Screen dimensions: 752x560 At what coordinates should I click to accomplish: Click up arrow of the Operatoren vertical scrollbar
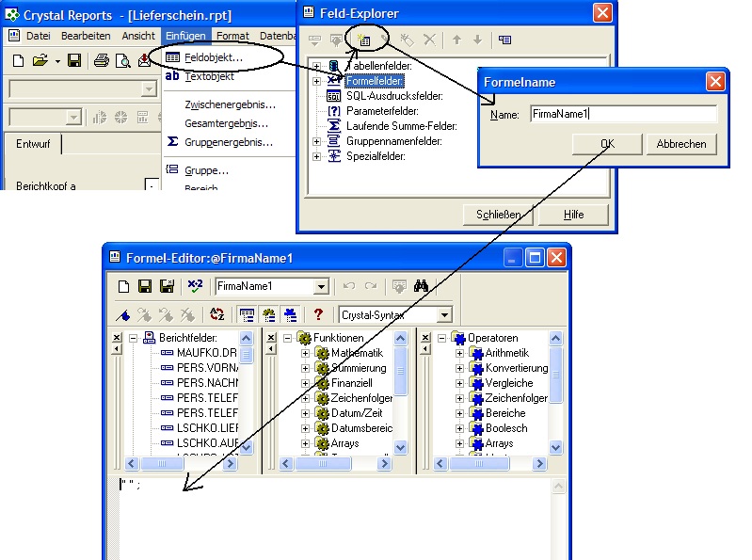(x=555, y=338)
